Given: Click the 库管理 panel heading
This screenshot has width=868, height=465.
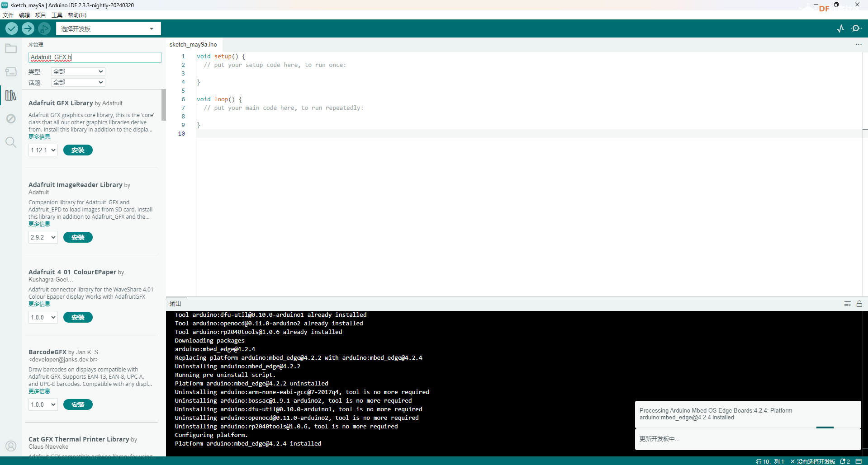Looking at the screenshot, I should pyautogui.click(x=36, y=45).
